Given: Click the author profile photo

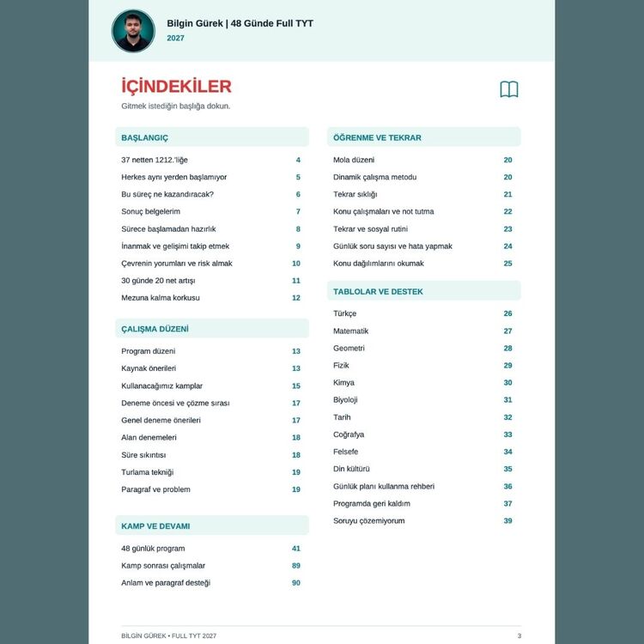Looking at the screenshot, I should pyautogui.click(x=133, y=31).
